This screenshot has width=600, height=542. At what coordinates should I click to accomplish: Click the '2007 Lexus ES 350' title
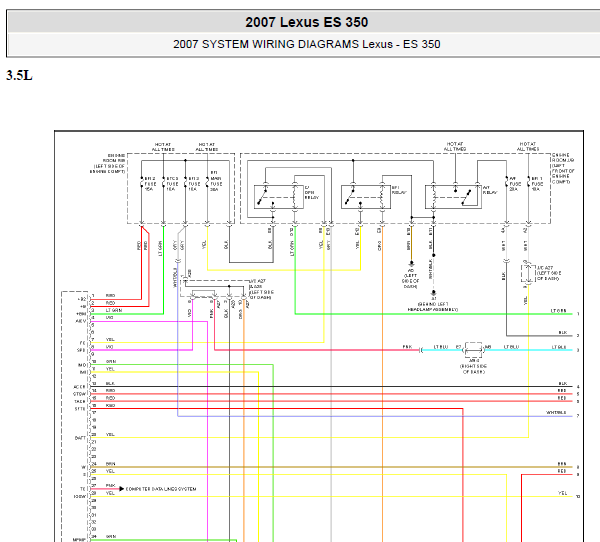(307, 22)
